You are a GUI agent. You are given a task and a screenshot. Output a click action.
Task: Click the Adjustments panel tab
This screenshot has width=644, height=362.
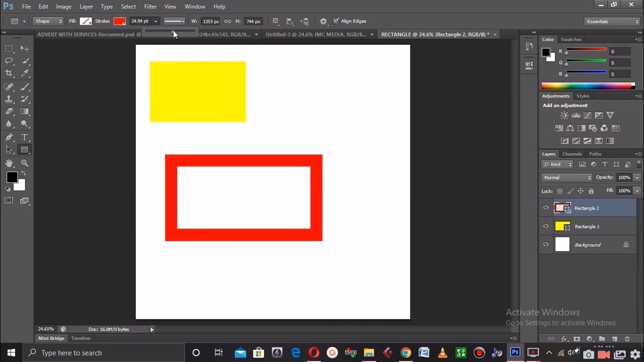555,96
